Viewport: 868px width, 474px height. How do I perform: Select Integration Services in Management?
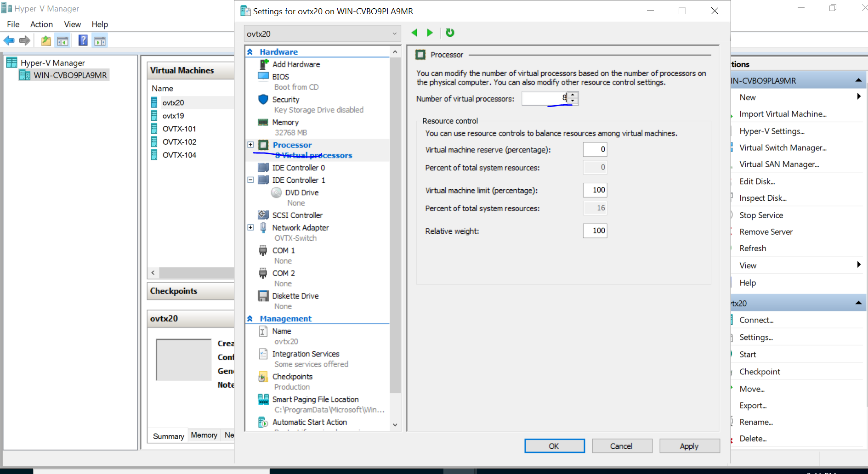pyautogui.click(x=306, y=354)
